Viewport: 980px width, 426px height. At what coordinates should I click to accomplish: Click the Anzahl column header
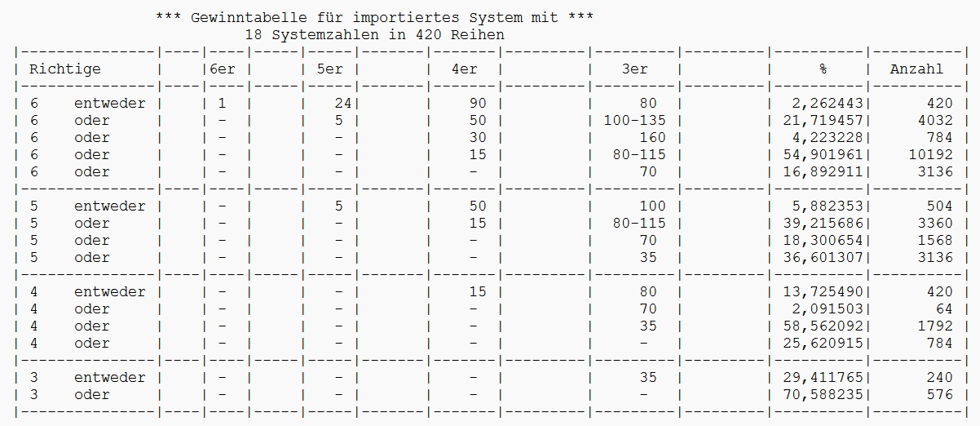[916, 69]
